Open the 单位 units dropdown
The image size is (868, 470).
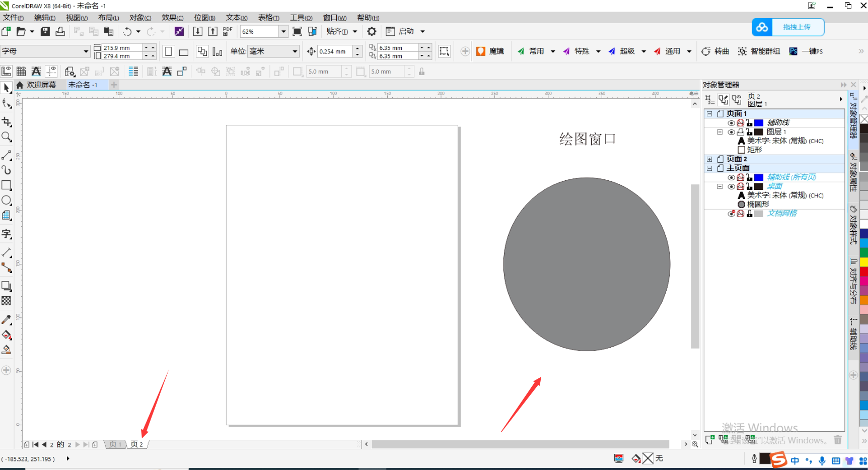[x=295, y=51]
